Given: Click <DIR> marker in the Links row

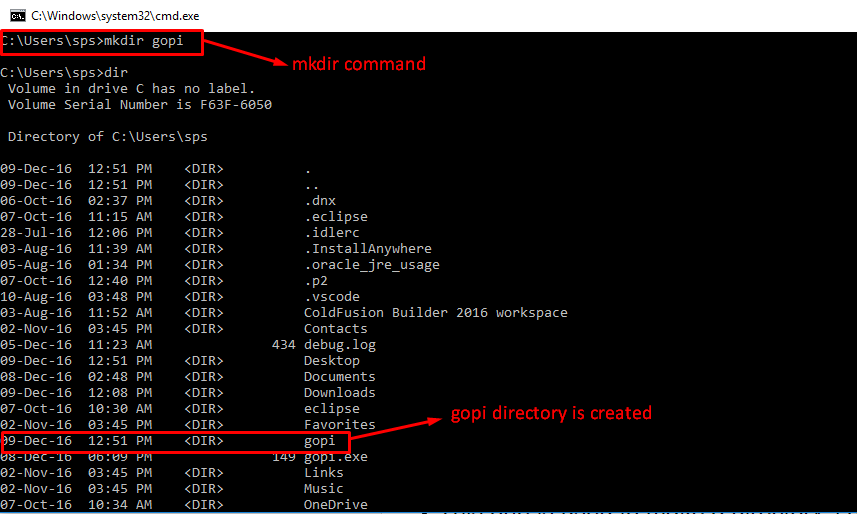Looking at the screenshot, I should point(204,472).
